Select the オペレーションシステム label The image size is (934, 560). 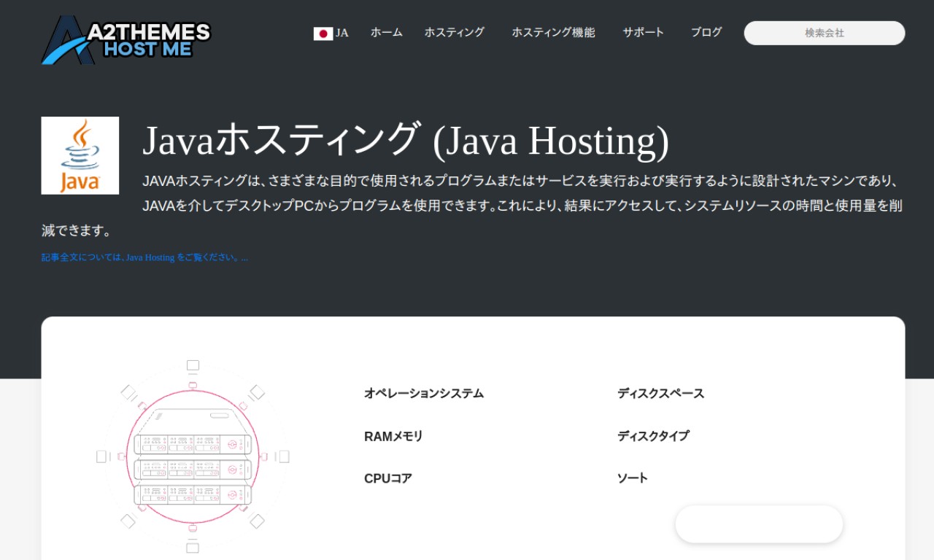[424, 394]
